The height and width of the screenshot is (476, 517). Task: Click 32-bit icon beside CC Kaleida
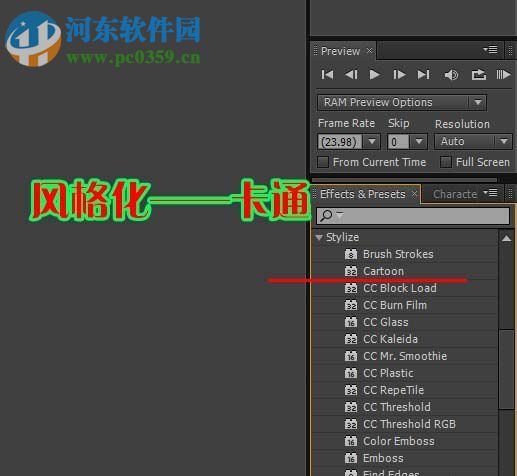(x=351, y=339)
